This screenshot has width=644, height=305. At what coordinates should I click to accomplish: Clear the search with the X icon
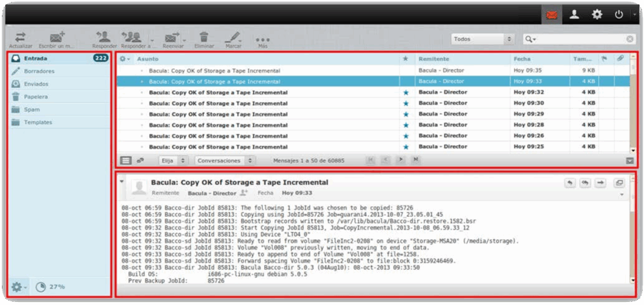(630, 39)
